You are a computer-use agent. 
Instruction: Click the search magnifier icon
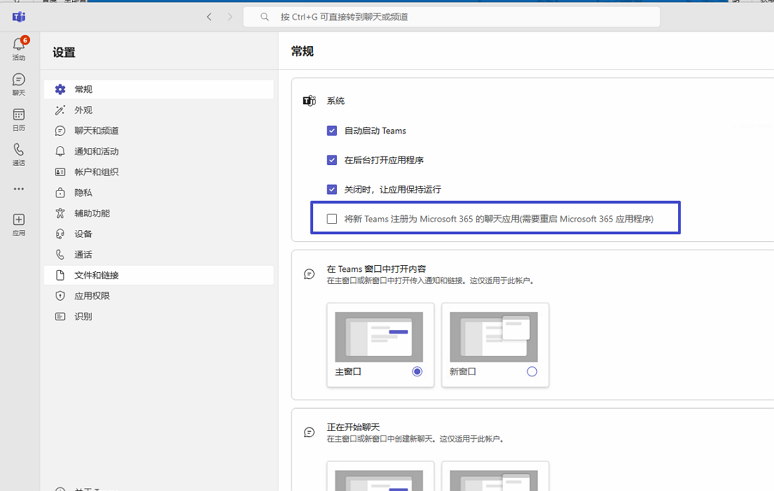click(x=265, y=17)
